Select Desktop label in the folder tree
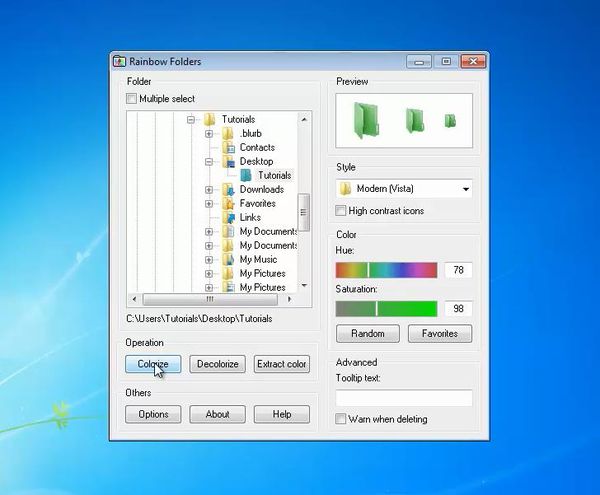600x495 pixels. point(256,161)
